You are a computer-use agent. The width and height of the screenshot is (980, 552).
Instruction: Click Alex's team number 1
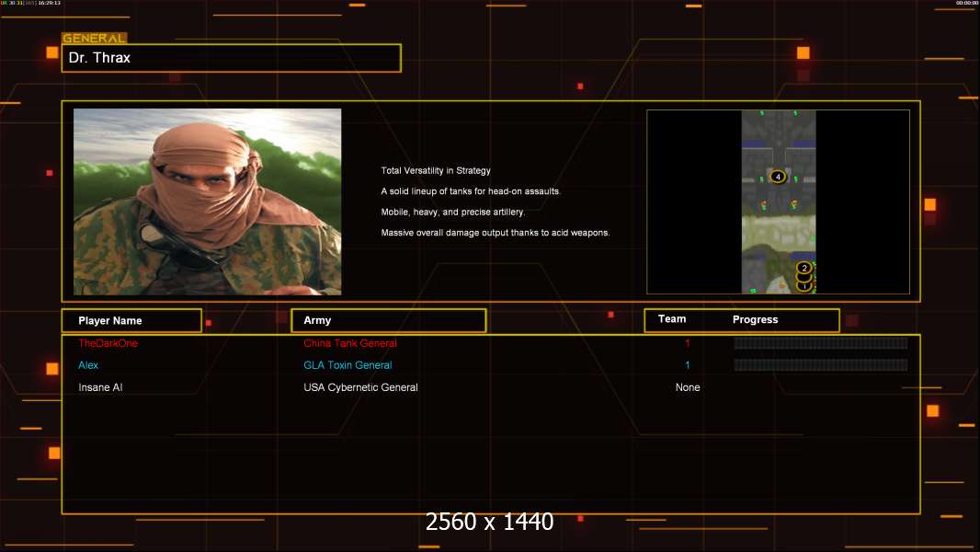(687, 365)
